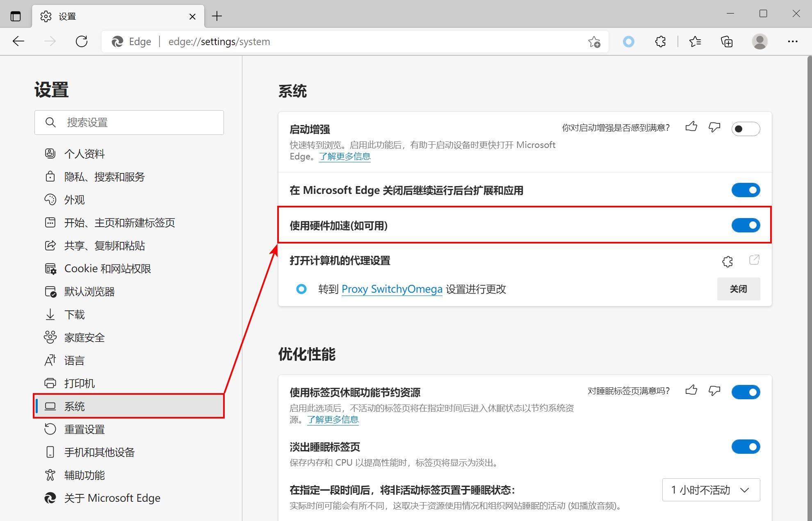
Task: Expand the 1 小时不活动 dropdown
Action: tap(711, 490)
